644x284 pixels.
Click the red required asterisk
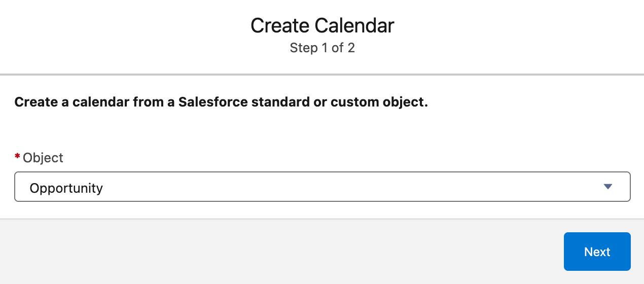tap(17, 158)
